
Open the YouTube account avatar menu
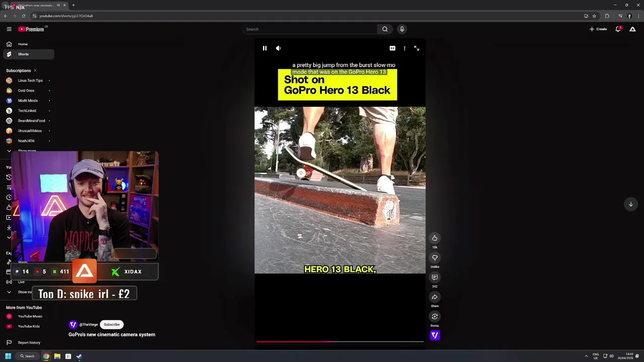click(x=633, y=29)
